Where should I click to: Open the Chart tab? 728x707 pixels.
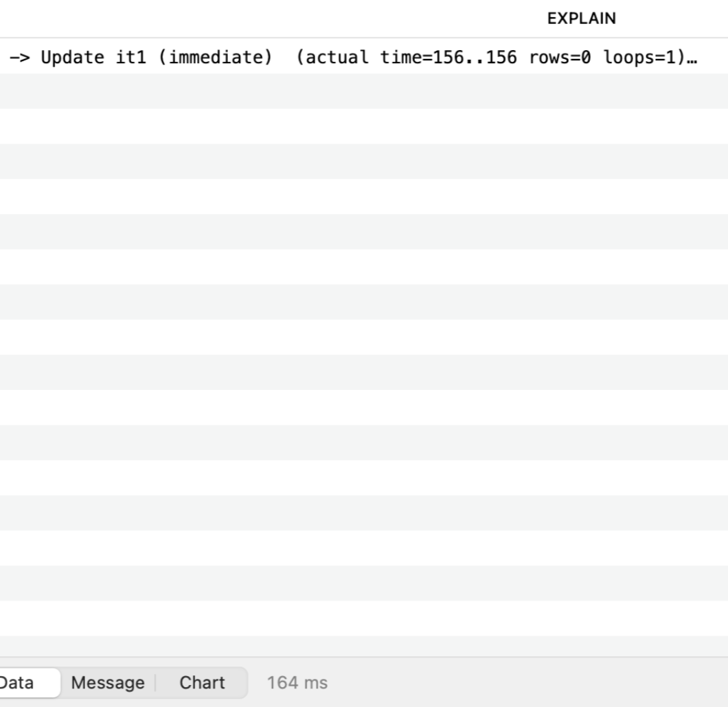click(202, 682)
